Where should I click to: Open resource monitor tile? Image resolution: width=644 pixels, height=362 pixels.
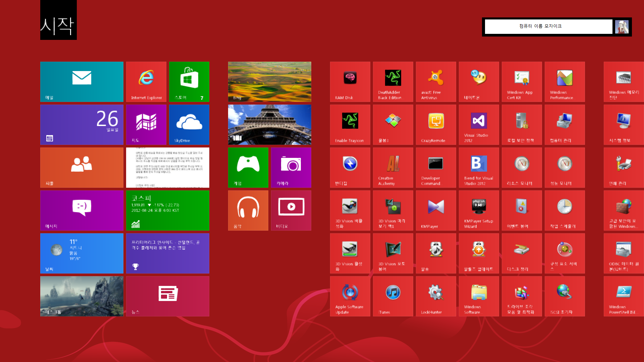[x=522, y=168]
